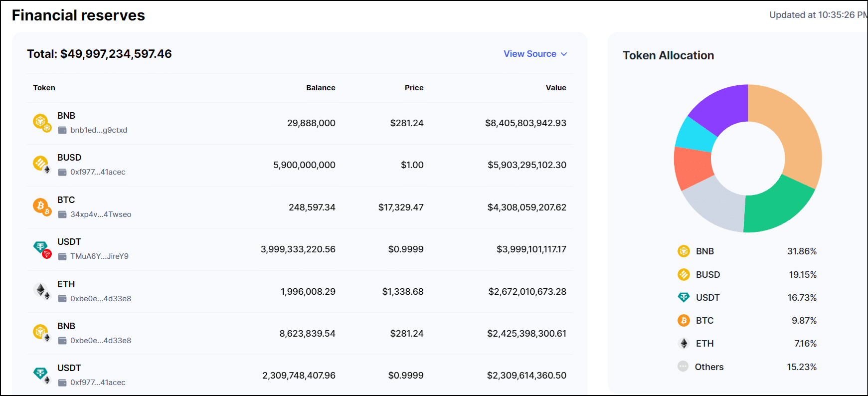Open USDT wallet address 0xf977...41acec in the last row
The image size is (868, 396).
tap(98, 383)
